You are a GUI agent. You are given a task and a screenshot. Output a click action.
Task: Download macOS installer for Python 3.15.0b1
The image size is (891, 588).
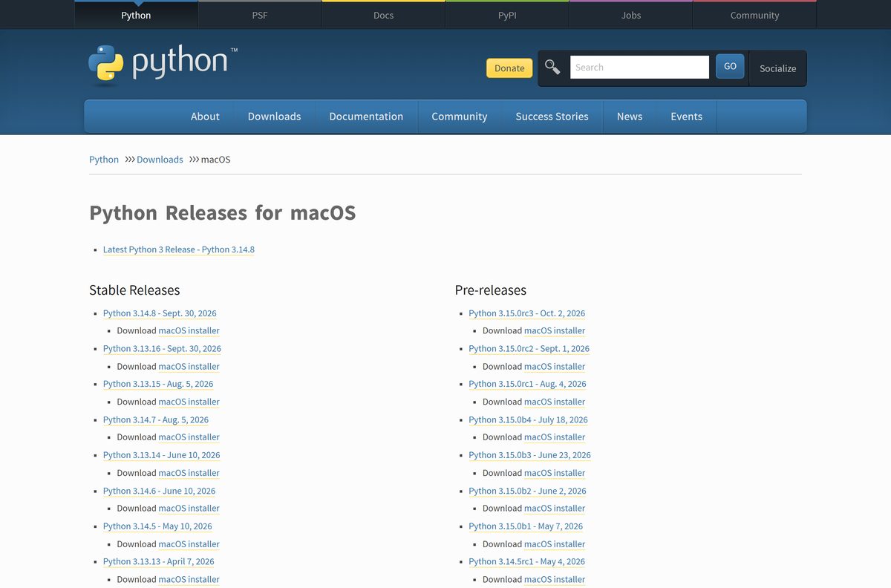(555, 544)
